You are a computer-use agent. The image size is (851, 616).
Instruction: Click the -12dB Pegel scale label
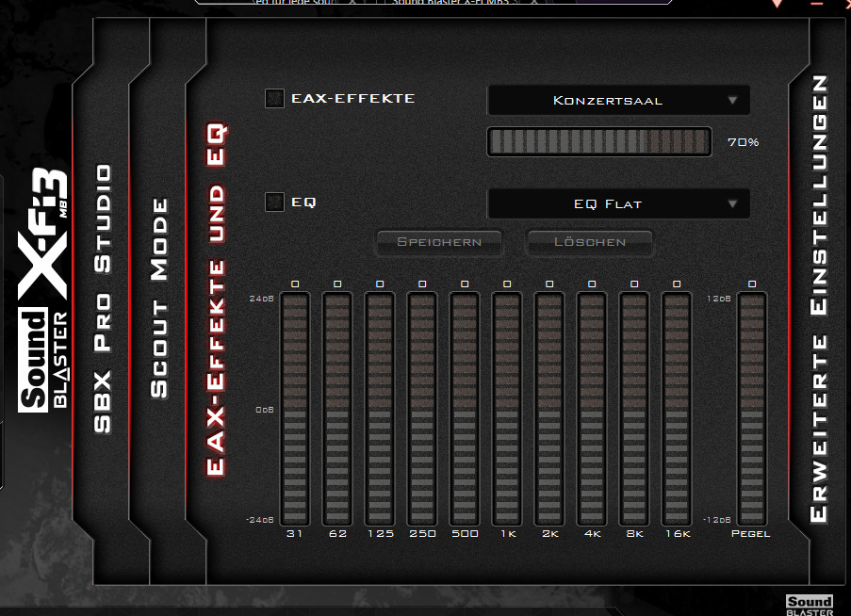coord(717,520)
